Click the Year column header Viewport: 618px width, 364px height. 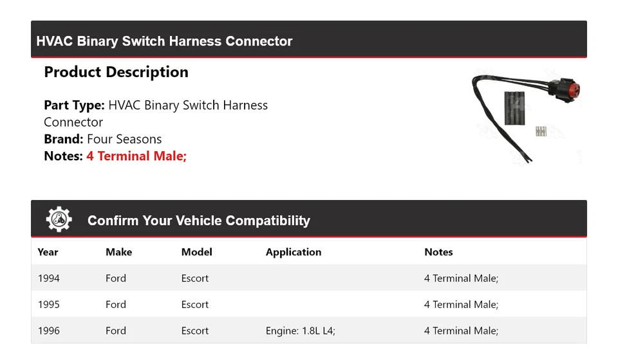[48, 252]
